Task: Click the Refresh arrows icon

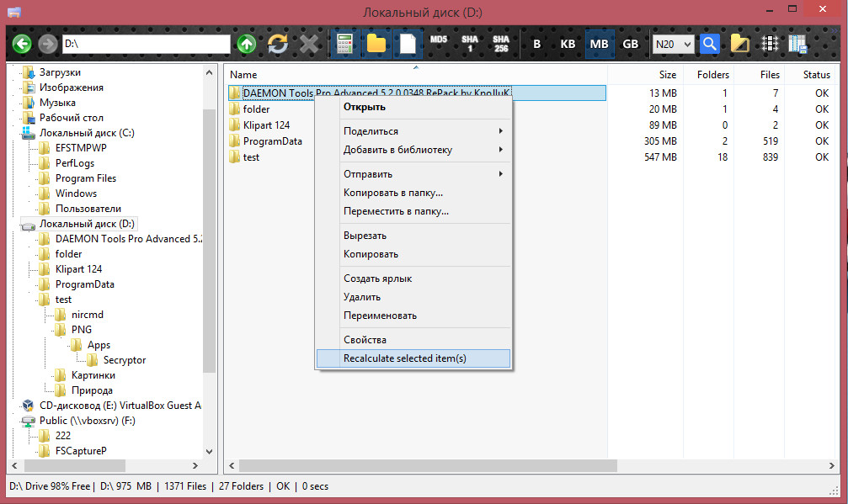Action: (278, 44)
